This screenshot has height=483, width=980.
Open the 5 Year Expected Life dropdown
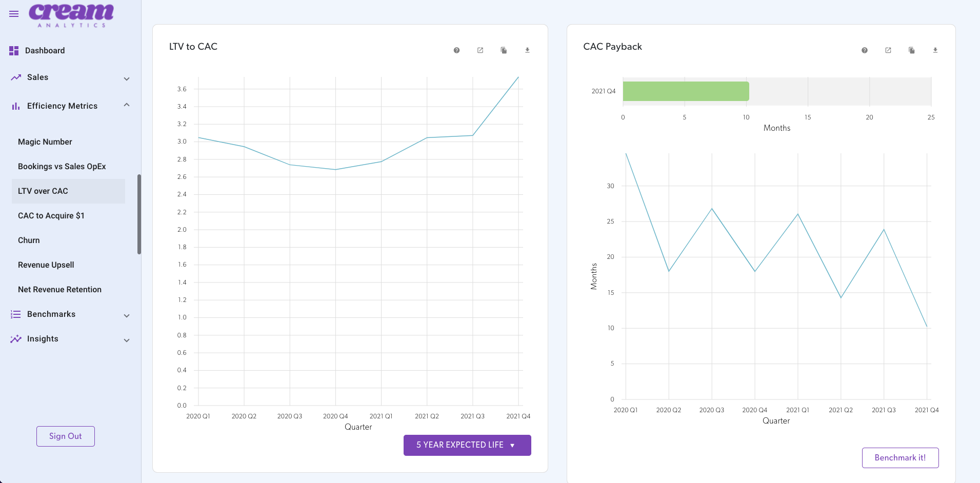click(467, 445)
